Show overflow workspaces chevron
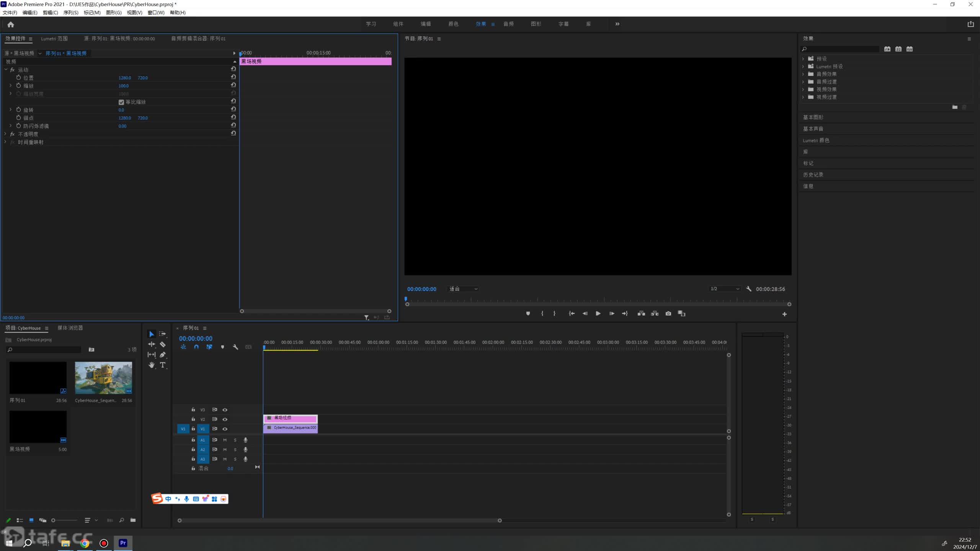 point(617,24)
